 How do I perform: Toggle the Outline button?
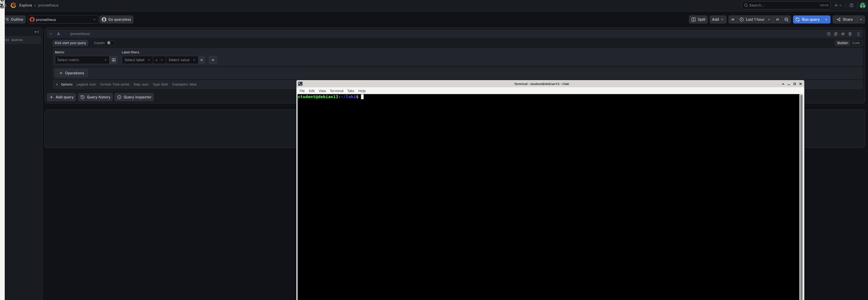point(14,20)
